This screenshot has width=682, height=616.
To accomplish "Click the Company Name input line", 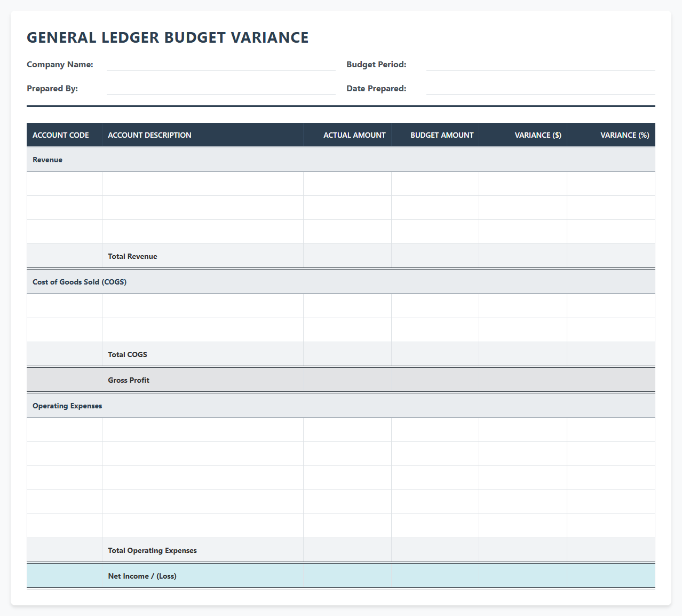I will (x=221, y=64).
